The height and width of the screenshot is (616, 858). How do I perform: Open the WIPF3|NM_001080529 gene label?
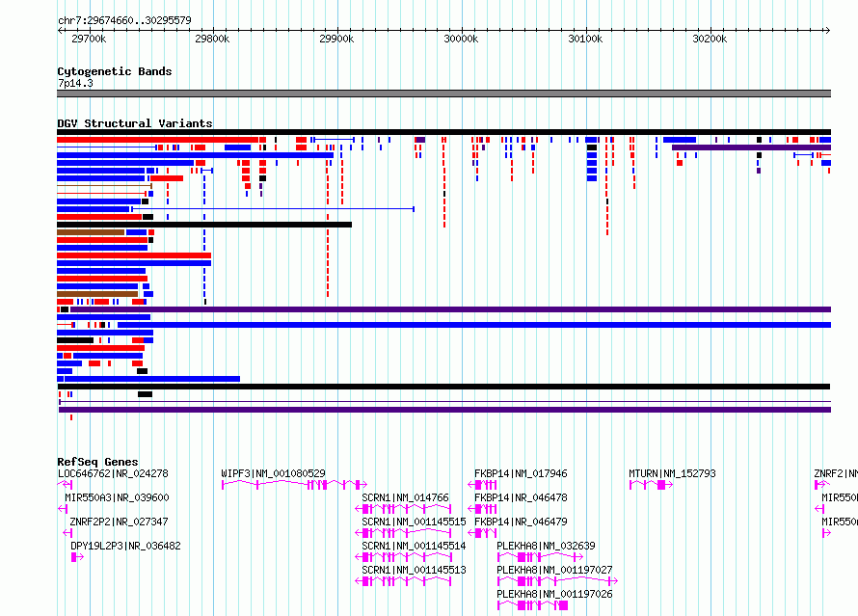tap(273, 473)
